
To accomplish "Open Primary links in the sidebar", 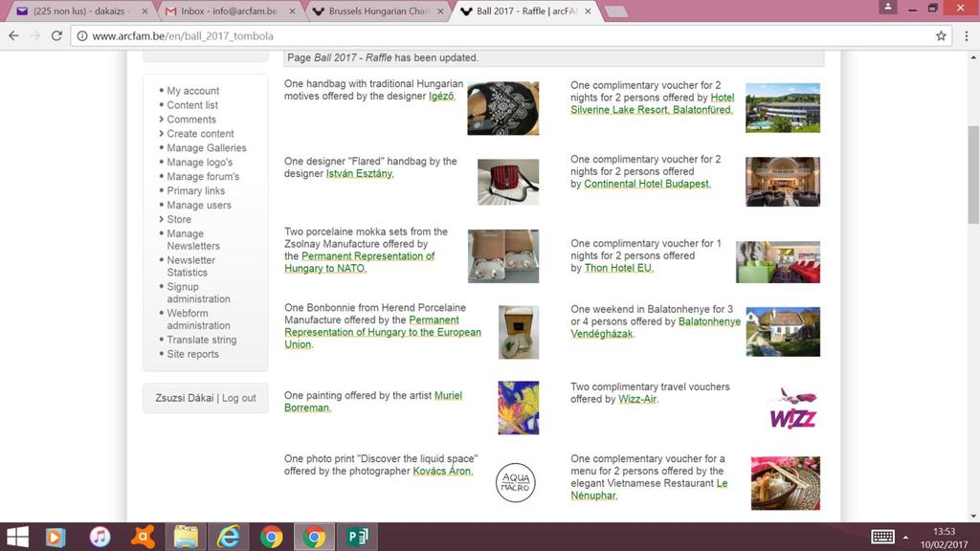I will tap(195, 191).
